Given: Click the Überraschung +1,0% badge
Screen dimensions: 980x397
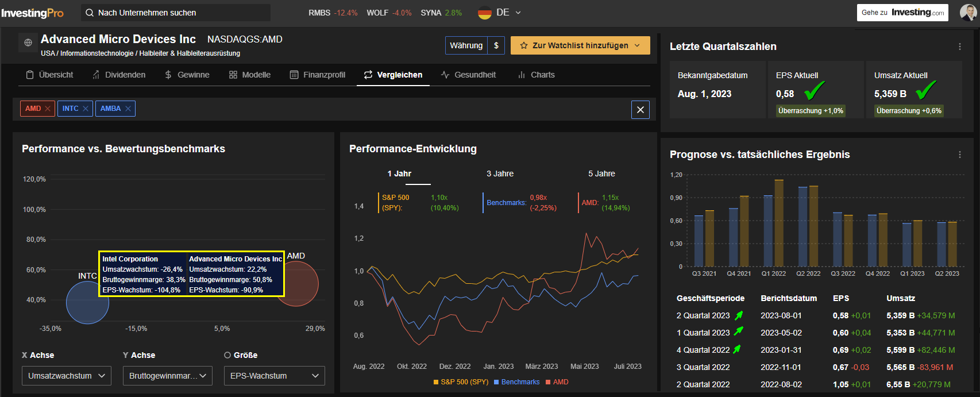Looking at the screenshot, I should 811,111.
